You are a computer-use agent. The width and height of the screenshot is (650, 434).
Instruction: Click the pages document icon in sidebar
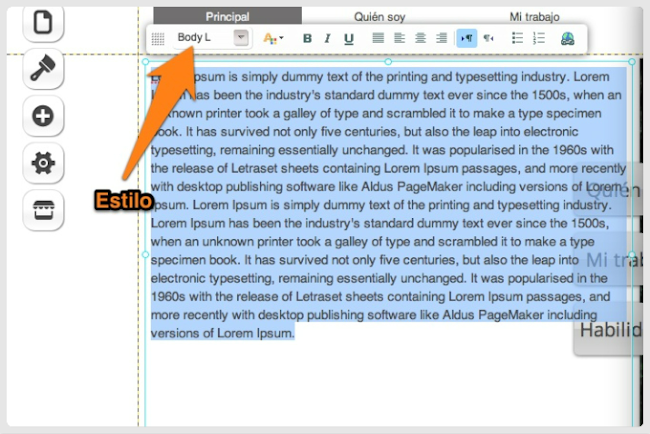43,21
